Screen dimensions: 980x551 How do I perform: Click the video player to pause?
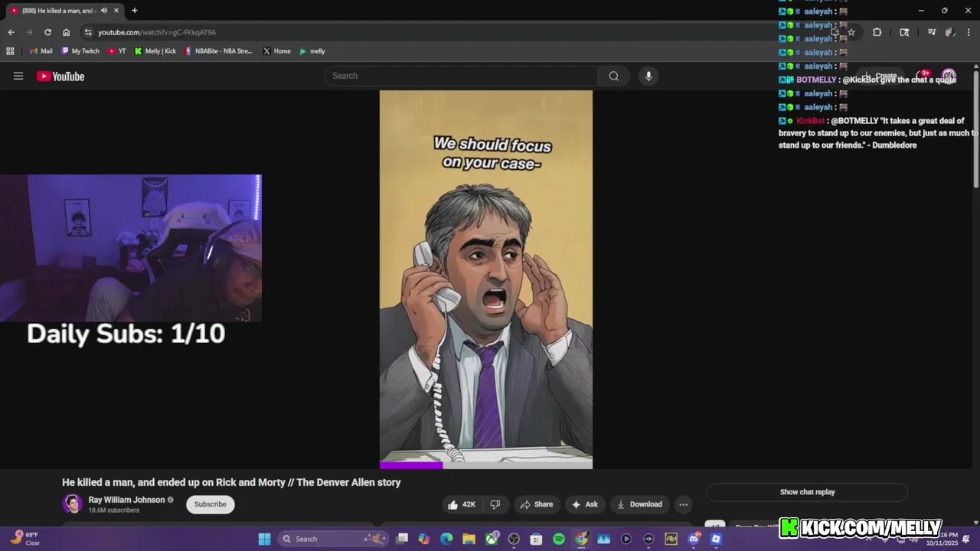click(486, 279)
